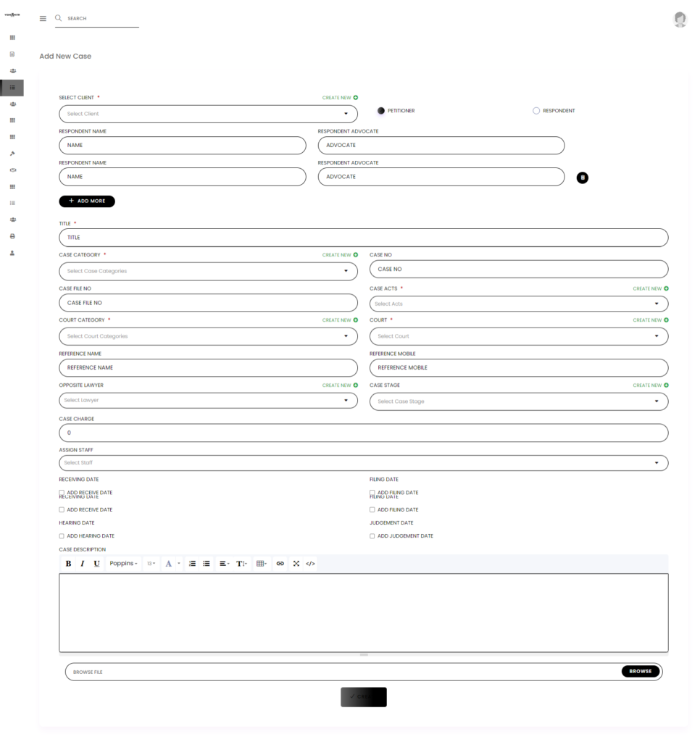Open the table insert menu
This screenshot has width=700, height=742.
pyautogui.click(x=262, y=564)
